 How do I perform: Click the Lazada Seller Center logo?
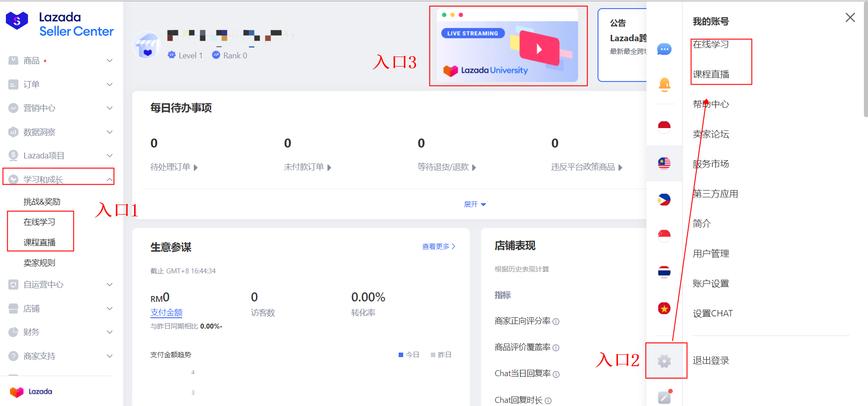[59, 24]
